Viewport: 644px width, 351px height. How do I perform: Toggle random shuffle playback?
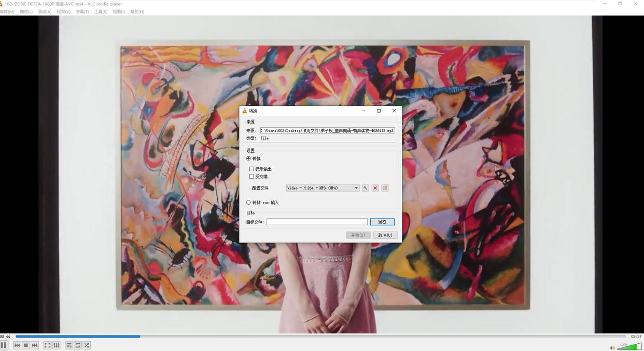(87, 345)
